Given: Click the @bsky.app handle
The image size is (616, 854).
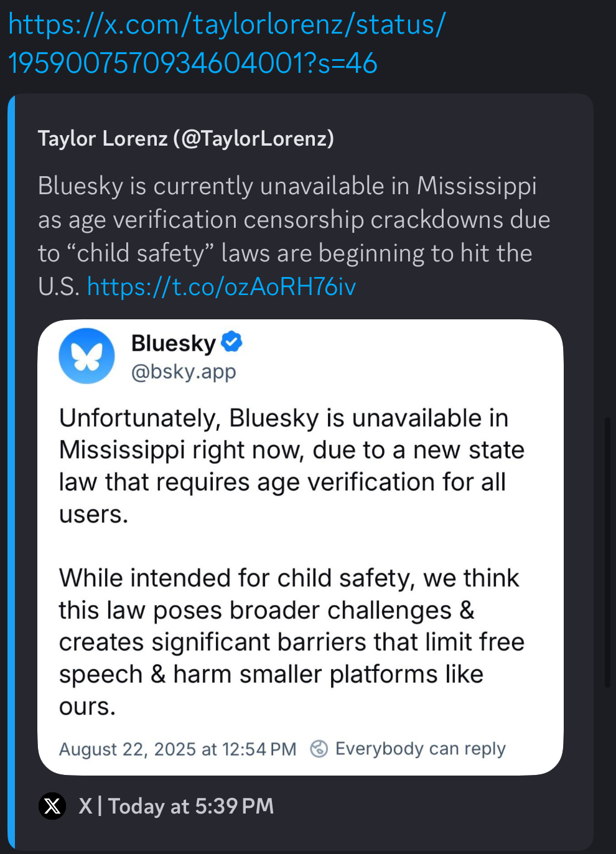Looking at the screenshot, I should tap(184, 372).
